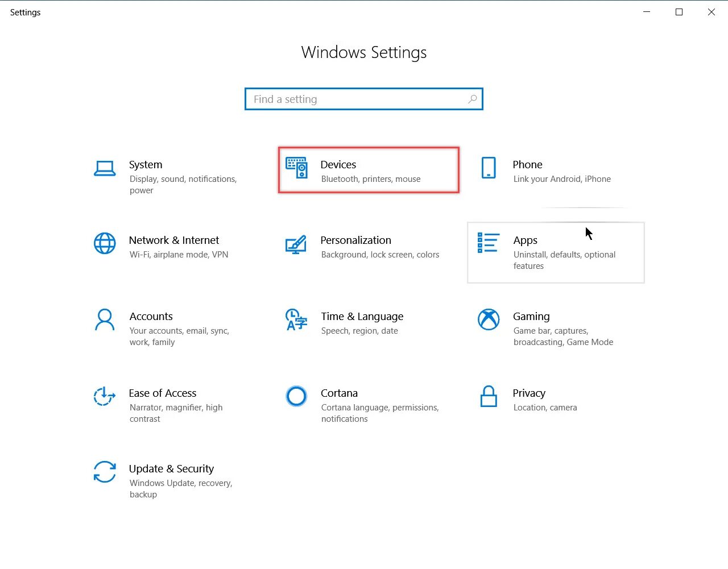Click 'Cortana language, permissions, notifications' description
Image resolution: width=728 pixels, height=569 pixels.
(x=380, y=413)
